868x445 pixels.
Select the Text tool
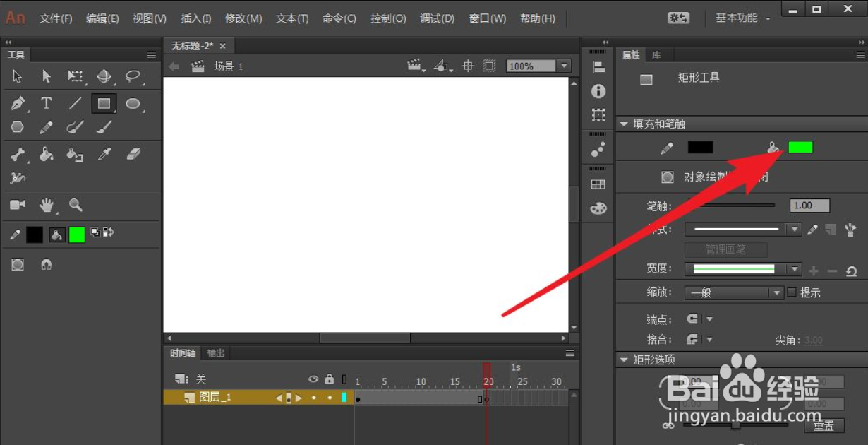tap(47, 103)
